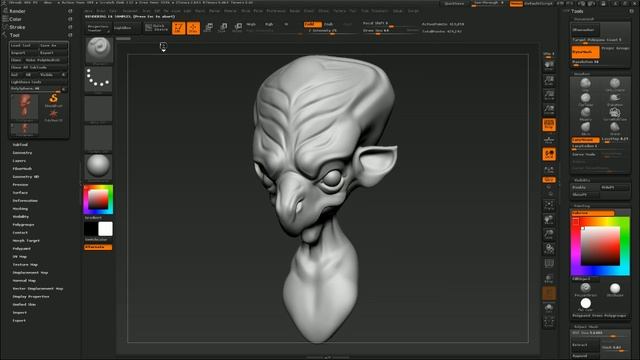
Task: Click the Scale view icon on right shelf
Action: [x=549, y=234]
